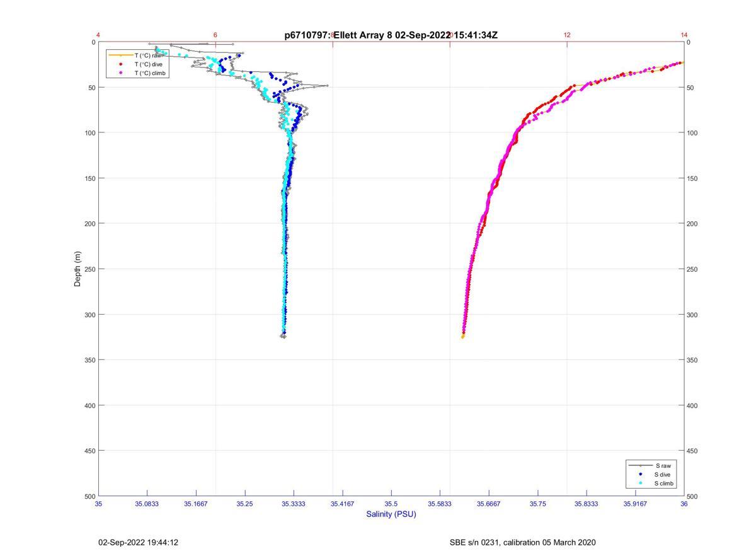Click the salinity tick label "35.9167"
This screenshot has height=558, width=756.
click(635, 504)
